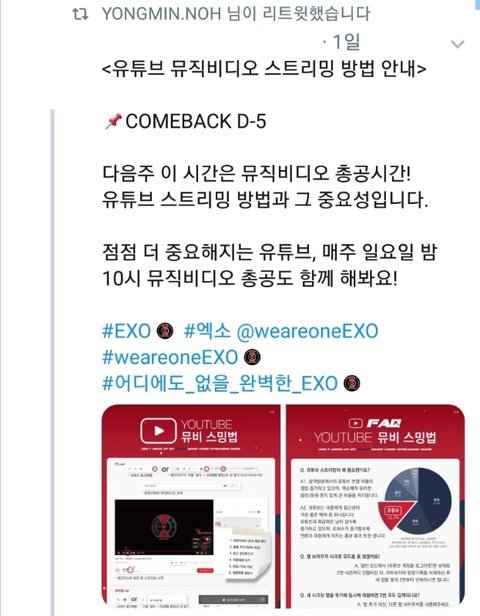Click the 1일 tweet timestamp
The image size is (480, 616).
click(x=346, y=42)
